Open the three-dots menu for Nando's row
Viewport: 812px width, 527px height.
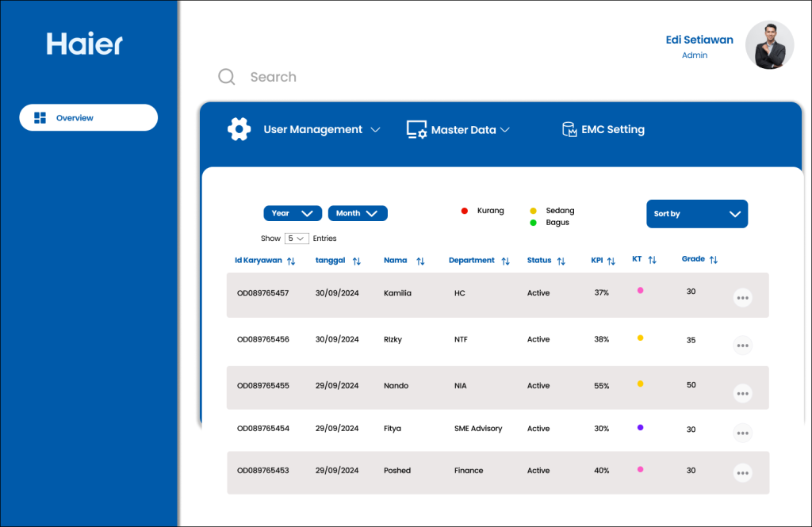tap(742, 393)
